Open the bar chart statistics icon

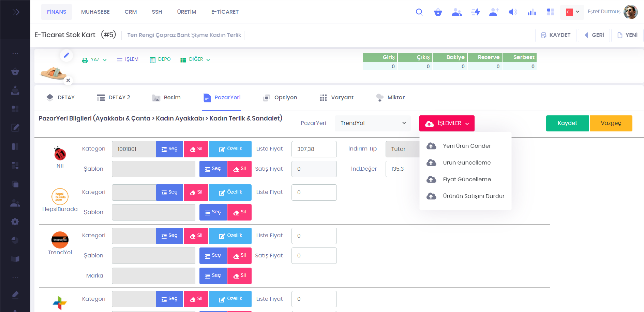531,12
